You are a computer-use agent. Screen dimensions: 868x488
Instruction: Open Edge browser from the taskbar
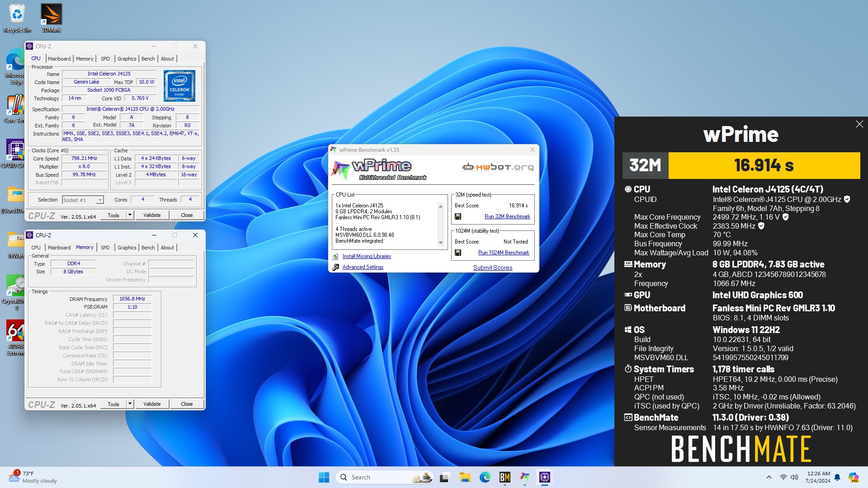485,477
